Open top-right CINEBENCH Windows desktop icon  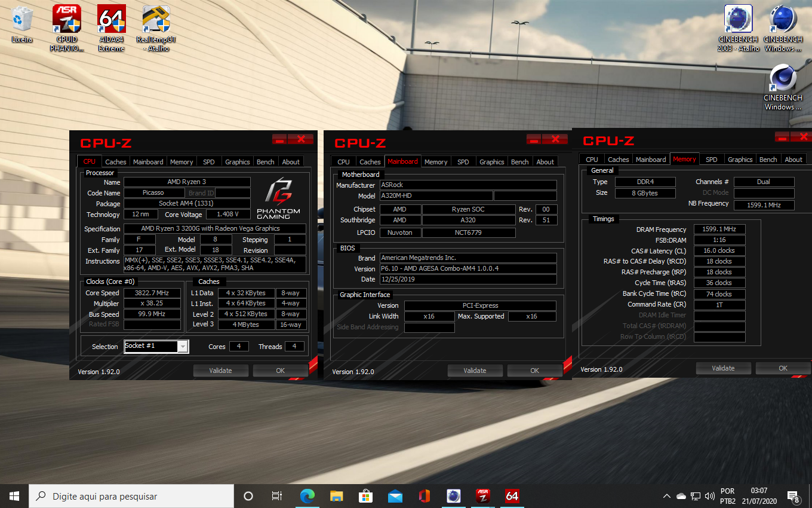[783, 28]
